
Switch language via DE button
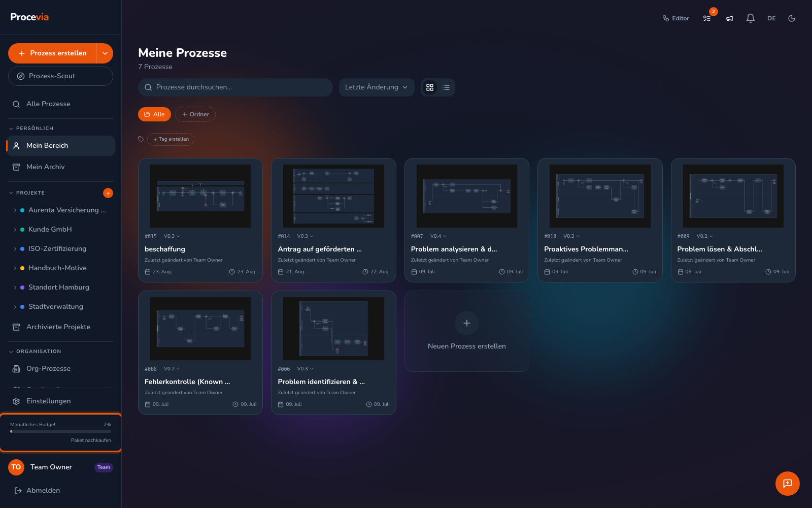(771, 18)
